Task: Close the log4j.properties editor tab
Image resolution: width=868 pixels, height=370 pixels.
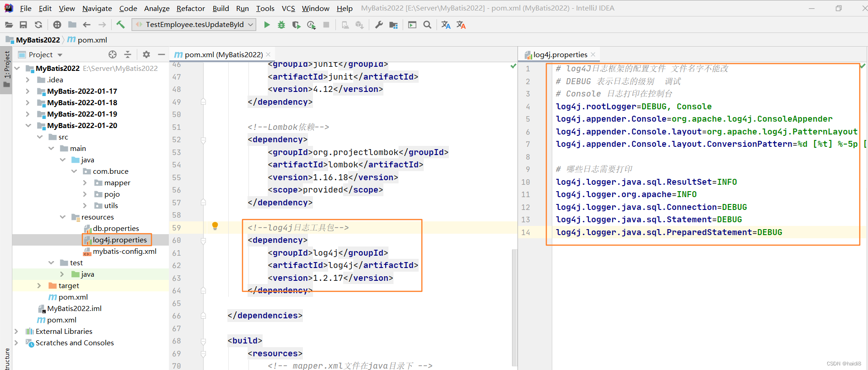Action: point(593,54)
